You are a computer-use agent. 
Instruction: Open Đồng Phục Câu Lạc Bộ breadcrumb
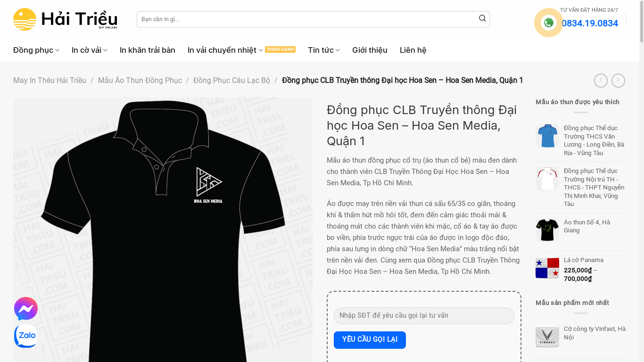(231, 81)
